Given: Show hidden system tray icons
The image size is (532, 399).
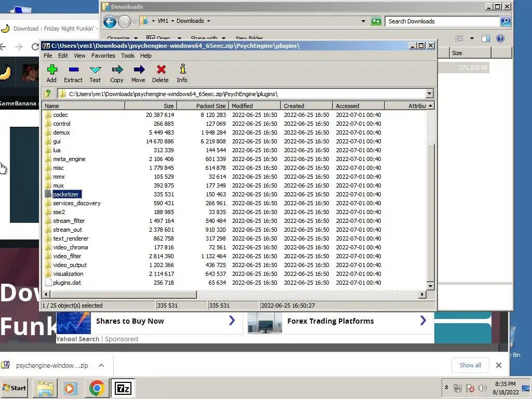Looking at the screenshot, I should 446,388.
